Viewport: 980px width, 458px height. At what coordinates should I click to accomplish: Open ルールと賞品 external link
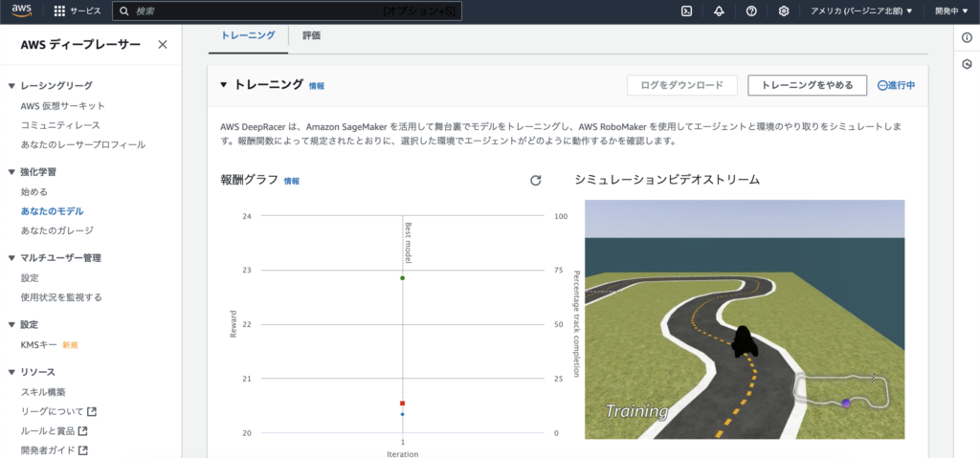54,430
